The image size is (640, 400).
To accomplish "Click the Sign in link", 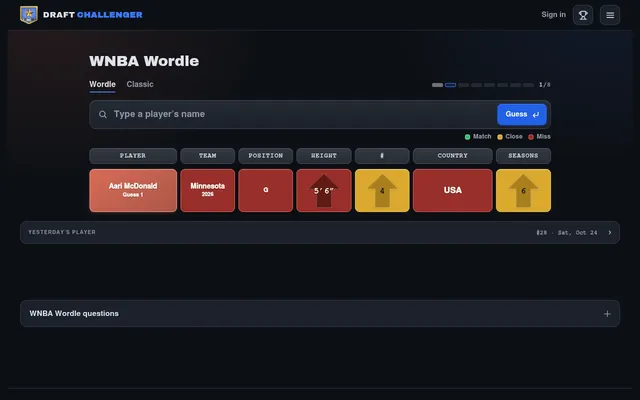I will 553,15.
